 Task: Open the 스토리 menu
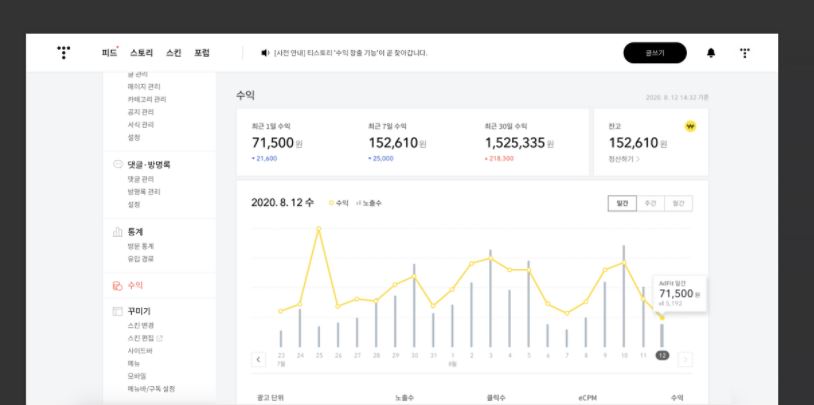click(142, 53)
